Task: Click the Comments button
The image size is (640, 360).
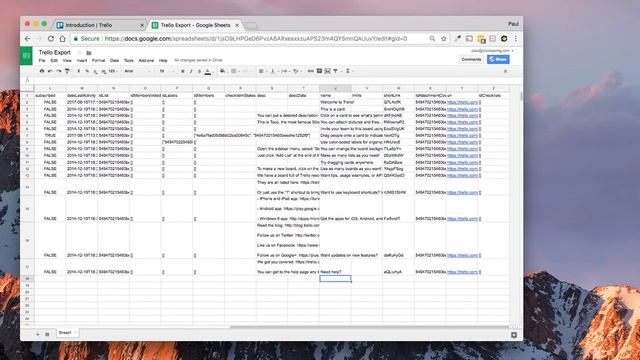Action: pos(471,60)
